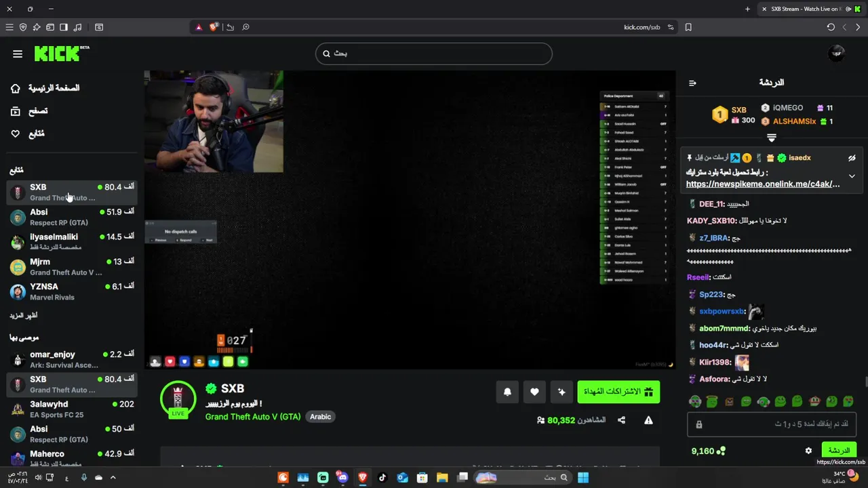Open Absi Respect RP channel with 51.9 viewers

(x=72, y=217)
